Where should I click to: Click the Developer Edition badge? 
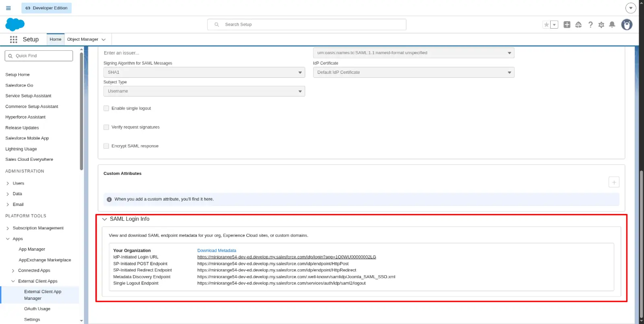47,8
